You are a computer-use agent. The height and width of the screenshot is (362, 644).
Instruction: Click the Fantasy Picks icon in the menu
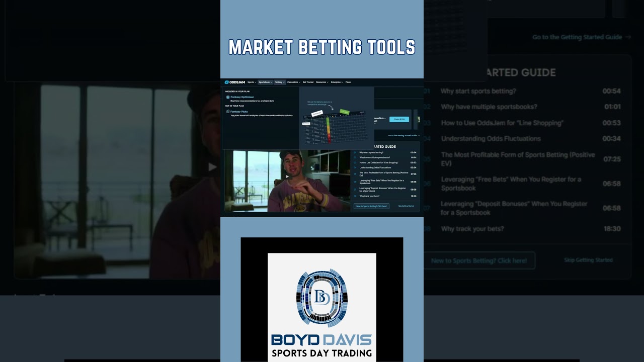pyautogui.click(x=228, y=112)
